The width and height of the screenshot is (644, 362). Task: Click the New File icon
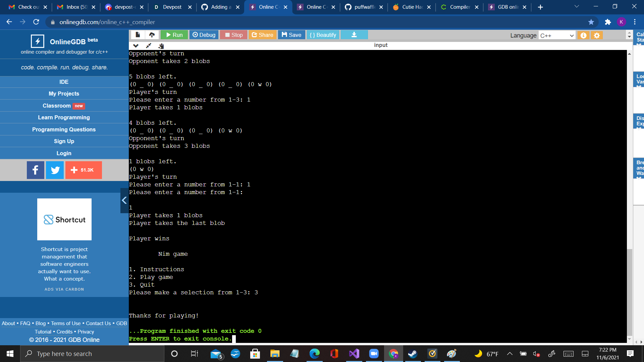pos(138,35)
